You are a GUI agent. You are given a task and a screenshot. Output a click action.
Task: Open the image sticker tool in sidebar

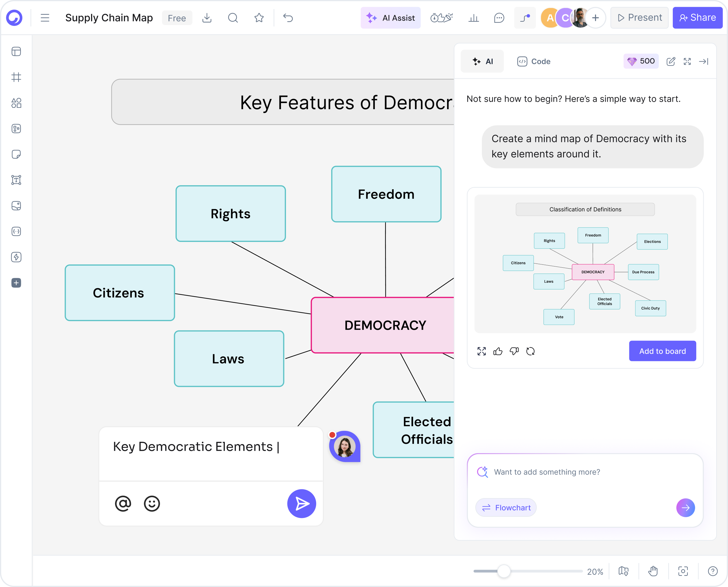tap(16, 206)
